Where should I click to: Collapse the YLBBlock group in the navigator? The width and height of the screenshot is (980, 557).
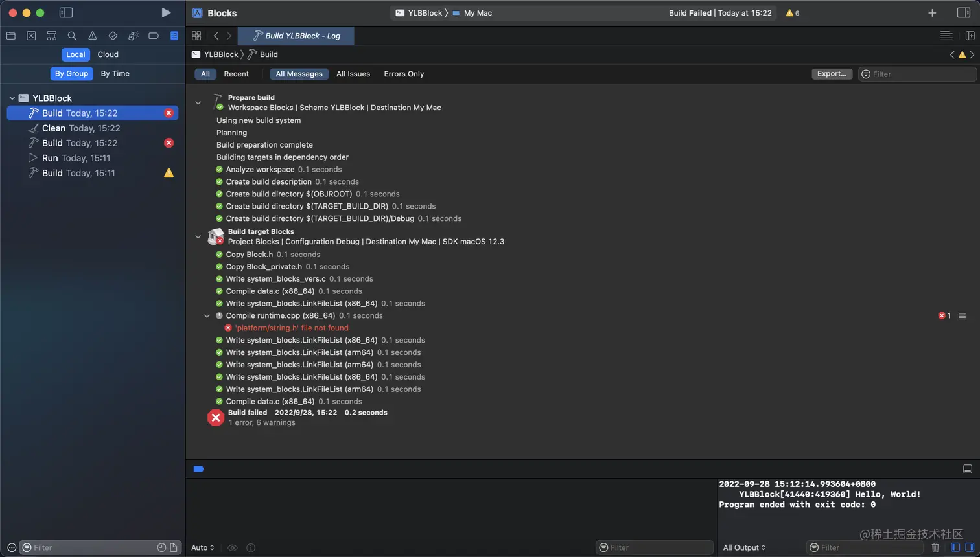[12, 98]
